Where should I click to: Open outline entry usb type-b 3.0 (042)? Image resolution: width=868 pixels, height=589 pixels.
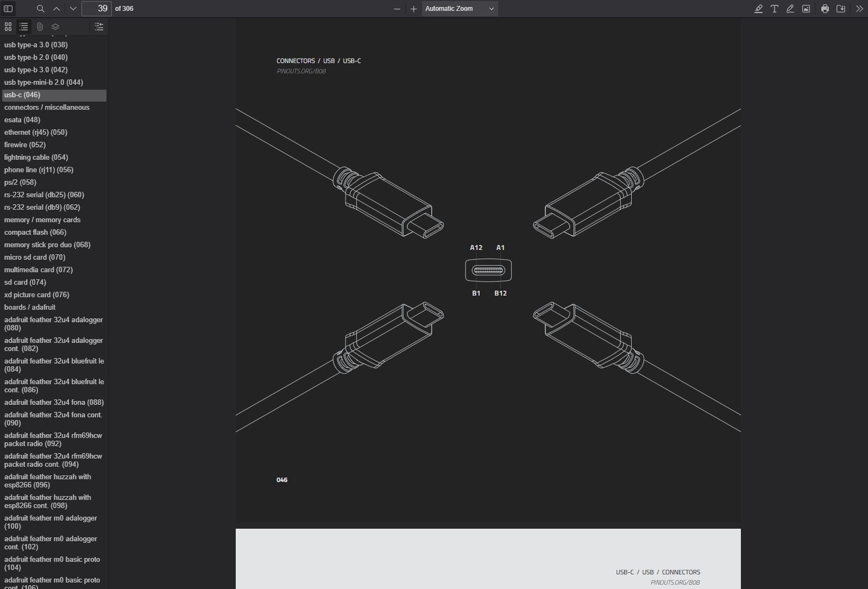click(36, 70)
